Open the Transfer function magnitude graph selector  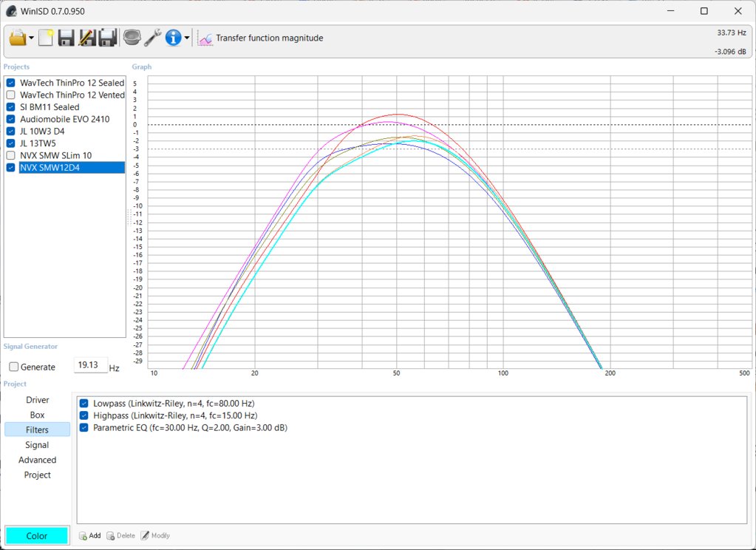click(x=261, y=38)
